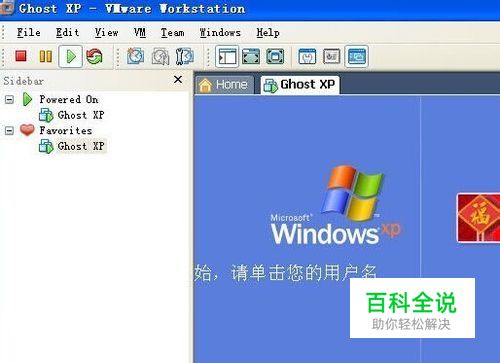This screenshot has width=500, height=363.
Task: Select Ghost XP under Powered On
Action: (x=72, y=115)
